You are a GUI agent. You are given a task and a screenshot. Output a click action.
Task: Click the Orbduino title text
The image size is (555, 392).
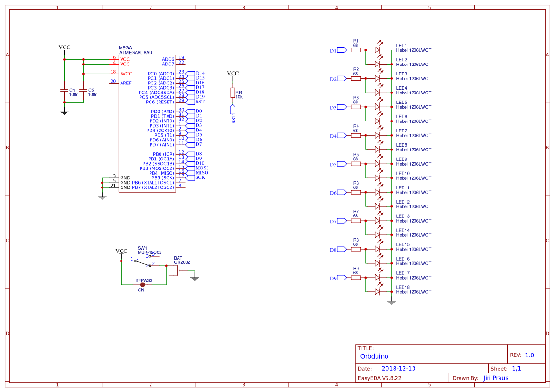[x=374, y=356]
